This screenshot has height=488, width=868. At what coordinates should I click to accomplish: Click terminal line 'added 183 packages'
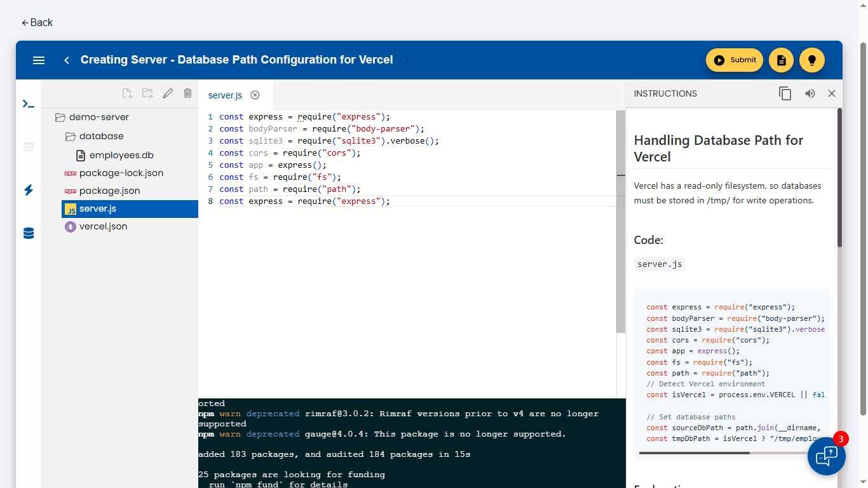click(x=334, y=454)
